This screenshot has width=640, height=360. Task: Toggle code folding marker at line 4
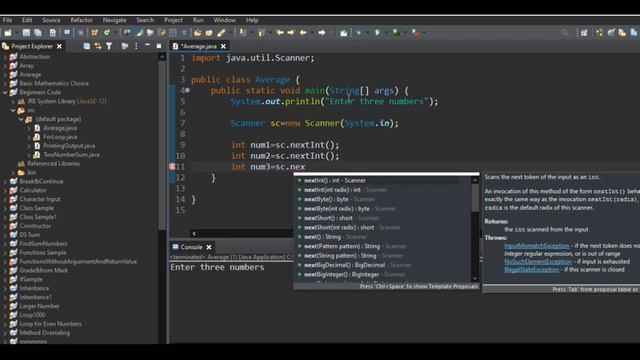click(187, 90)
